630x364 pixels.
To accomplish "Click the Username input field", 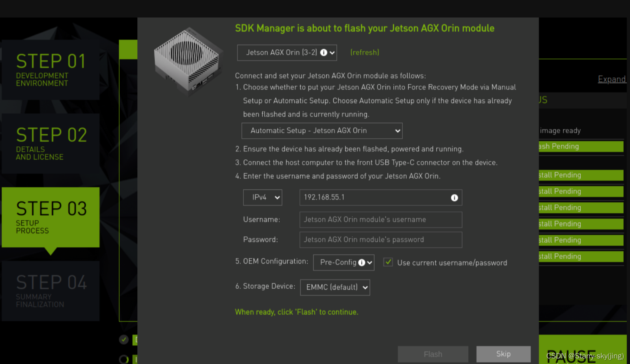I will coord(381,220).
